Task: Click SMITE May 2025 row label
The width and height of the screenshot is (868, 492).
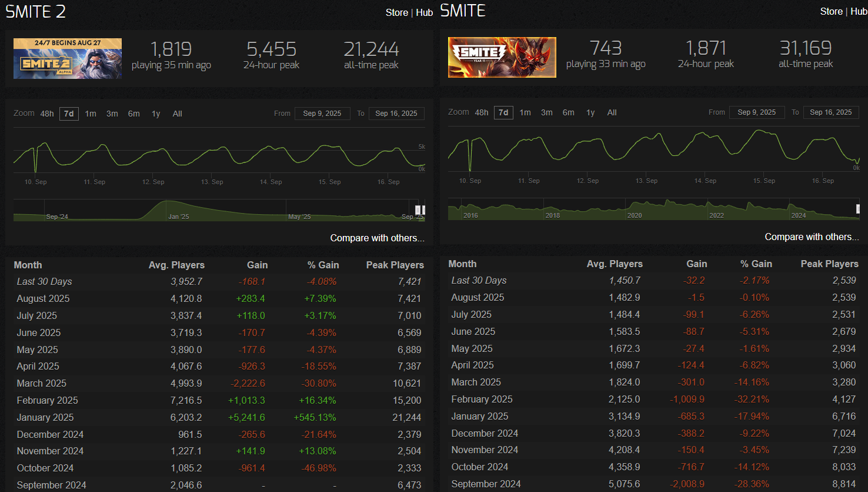Action: pos(472,349)
